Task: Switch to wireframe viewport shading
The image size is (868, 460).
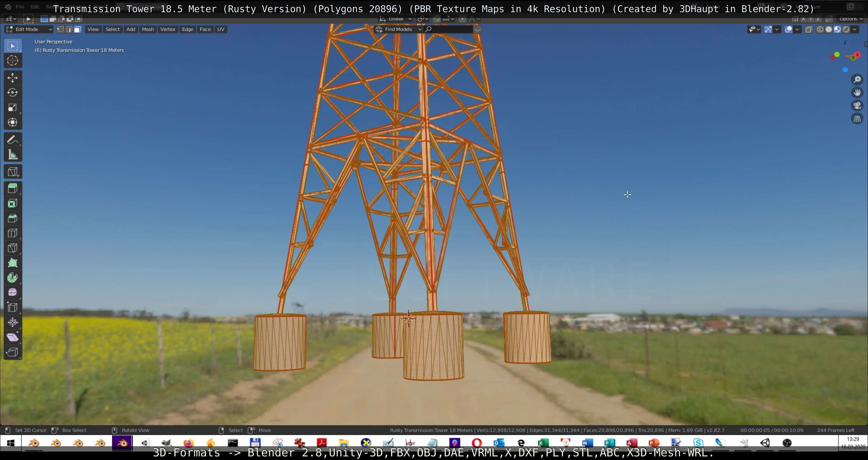Action: pos(820,29)
